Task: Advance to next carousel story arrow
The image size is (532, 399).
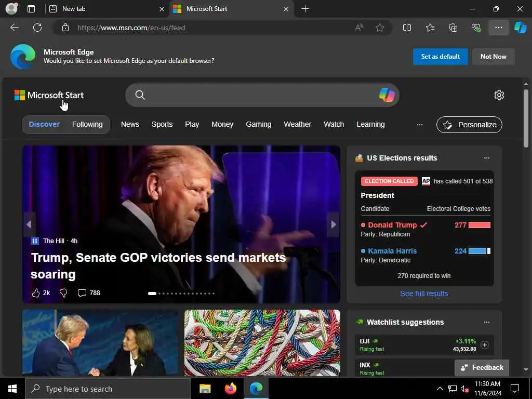Action: 334,224
